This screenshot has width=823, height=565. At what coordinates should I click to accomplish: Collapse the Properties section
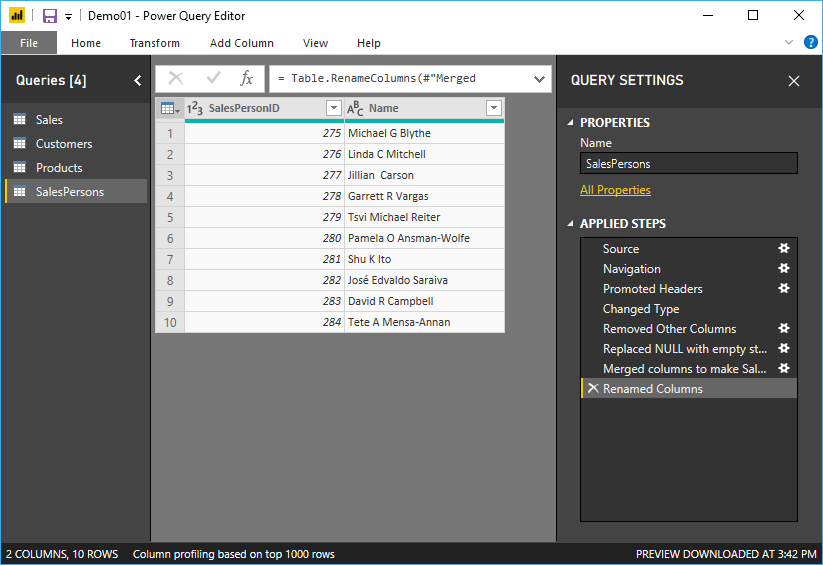pyautogui.click(x=571, y=122)
